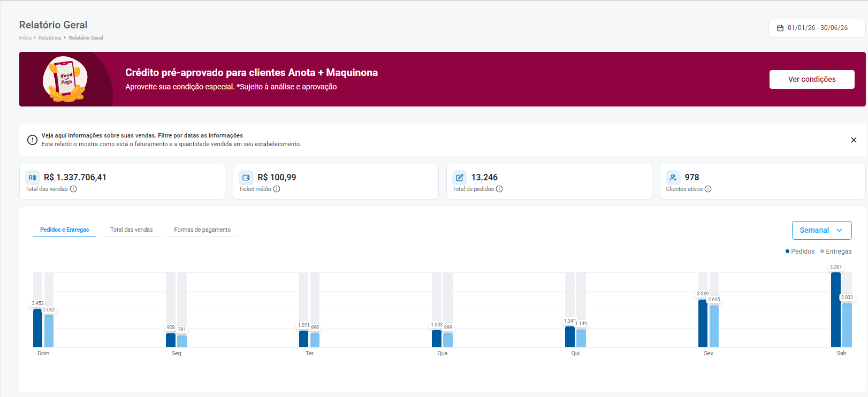Click the wallet icon for Ticket médio
The image size is (868, 397).
pos(246,178)
